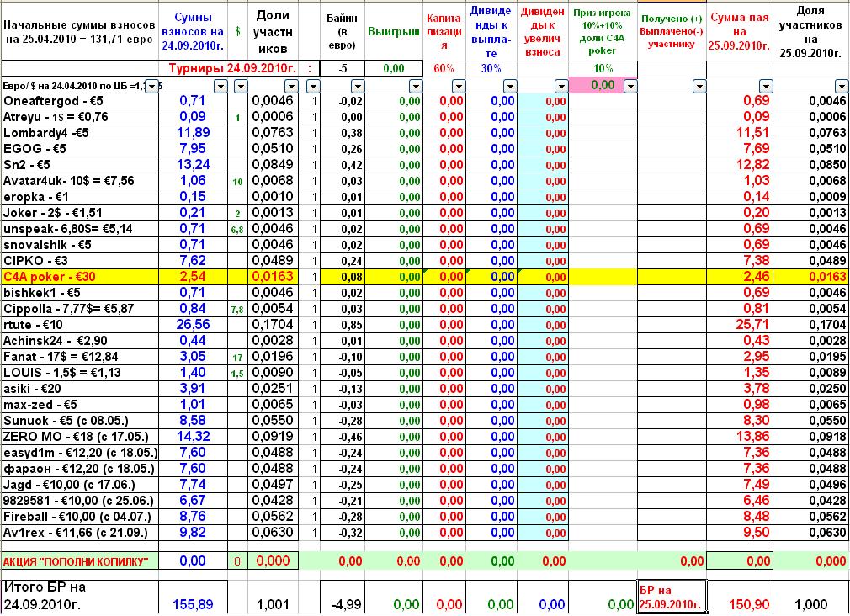This screenshot has height=616, width=850.
Task: Select the pink highlighted 0,00 cell
Action: (597, 85)
